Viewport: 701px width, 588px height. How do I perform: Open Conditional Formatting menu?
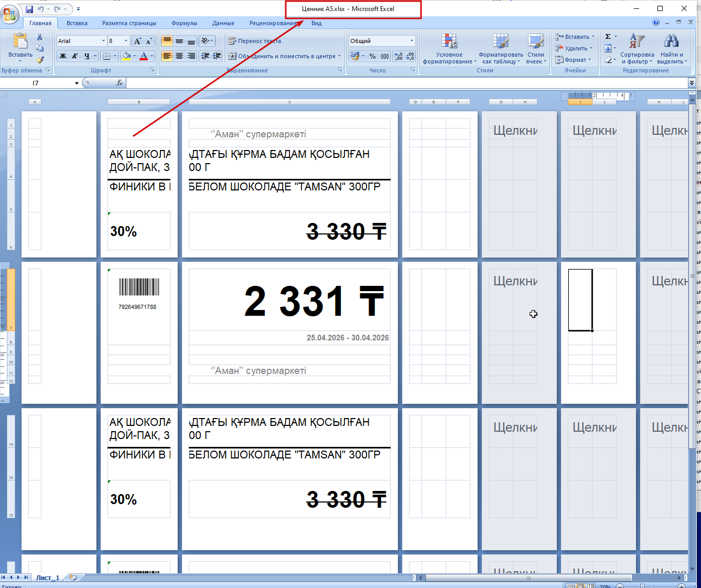[450, 49]
